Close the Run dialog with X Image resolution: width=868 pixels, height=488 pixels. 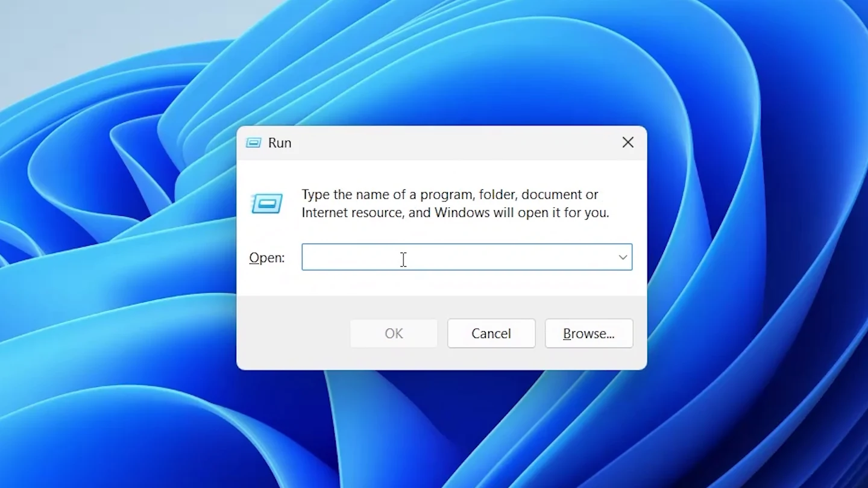coord(628,142)
